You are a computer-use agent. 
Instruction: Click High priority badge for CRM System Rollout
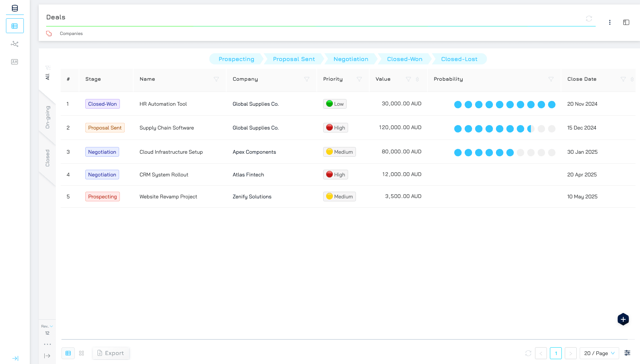pos(335,175)
